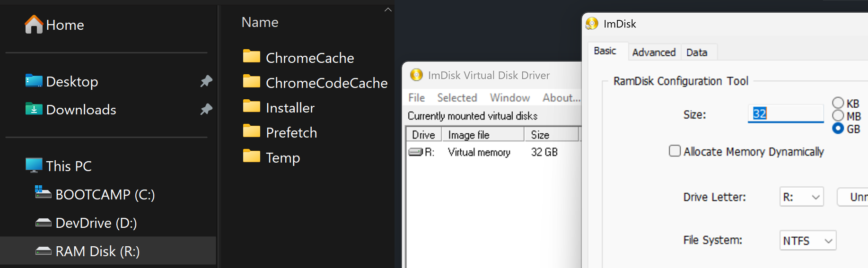The image size is (868, 268).
Task: Click the Image file column header
Action: tap(483, 135)
